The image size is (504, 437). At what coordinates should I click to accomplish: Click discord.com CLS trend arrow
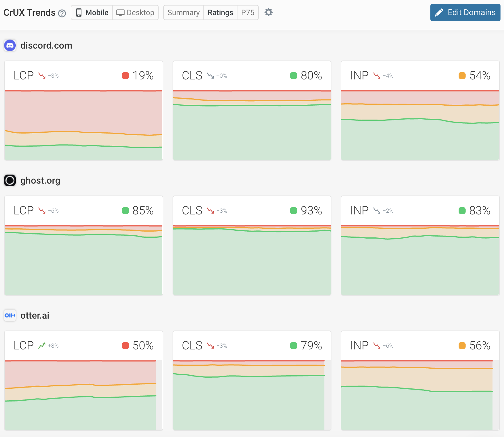tap(210, 76)
